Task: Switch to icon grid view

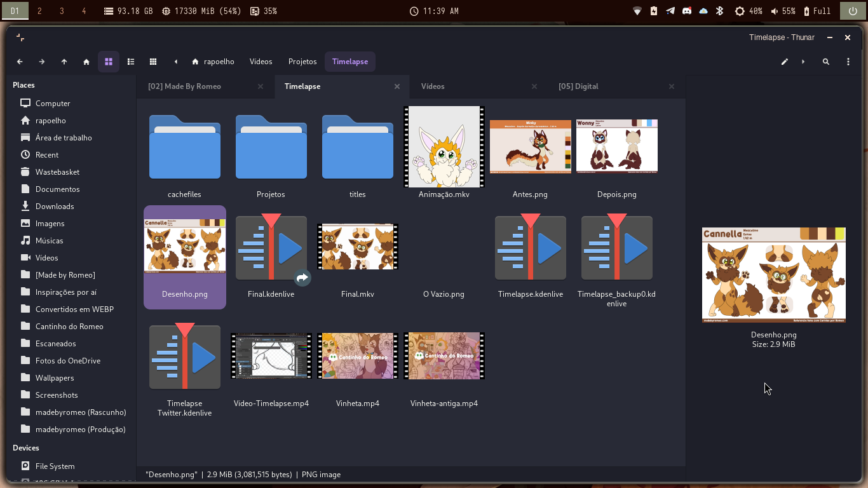Action: click(x=109, y=62)
